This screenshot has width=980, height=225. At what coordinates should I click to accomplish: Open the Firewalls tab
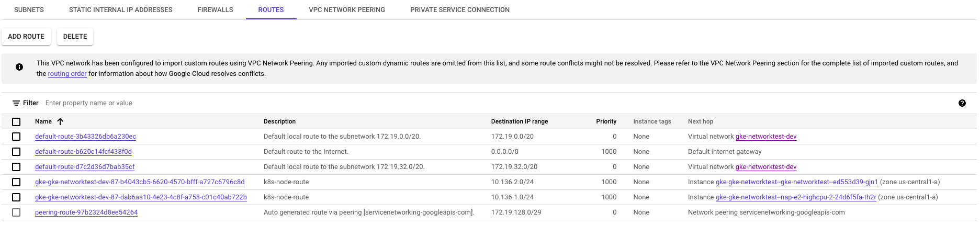click(x=215, y=9)
